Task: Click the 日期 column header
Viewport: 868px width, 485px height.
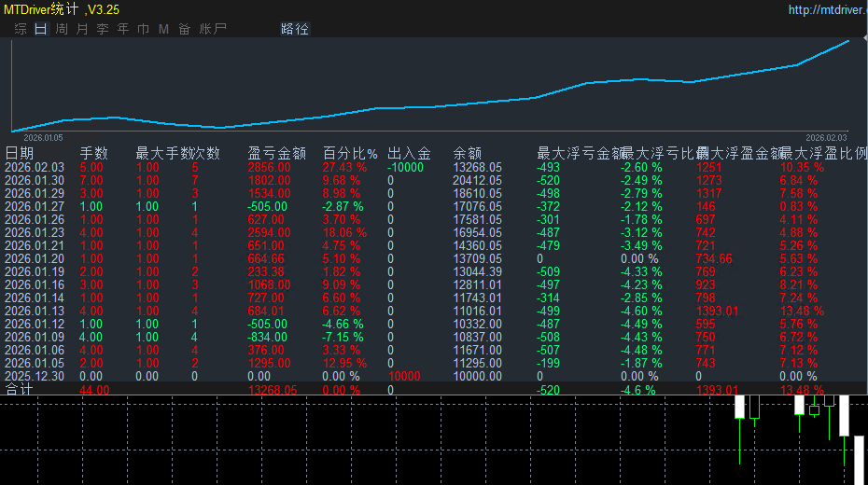Action: tap(20, 153)
